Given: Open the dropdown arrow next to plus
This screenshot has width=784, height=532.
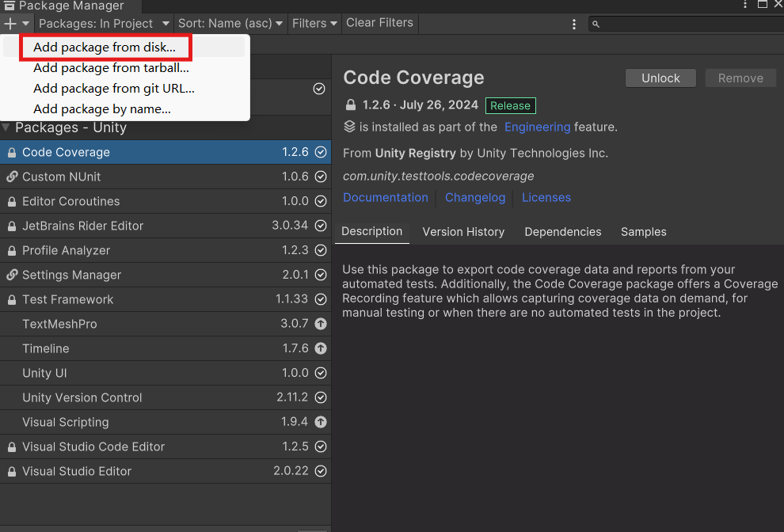Looking at the screenshot, I should [x=25, y=24].
